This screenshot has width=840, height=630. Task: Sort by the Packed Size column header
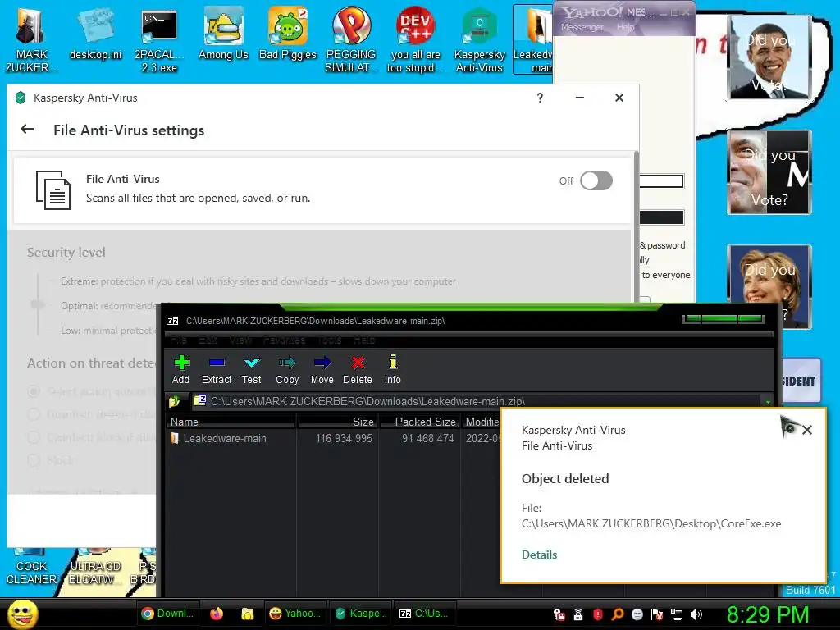click(419, 422)
